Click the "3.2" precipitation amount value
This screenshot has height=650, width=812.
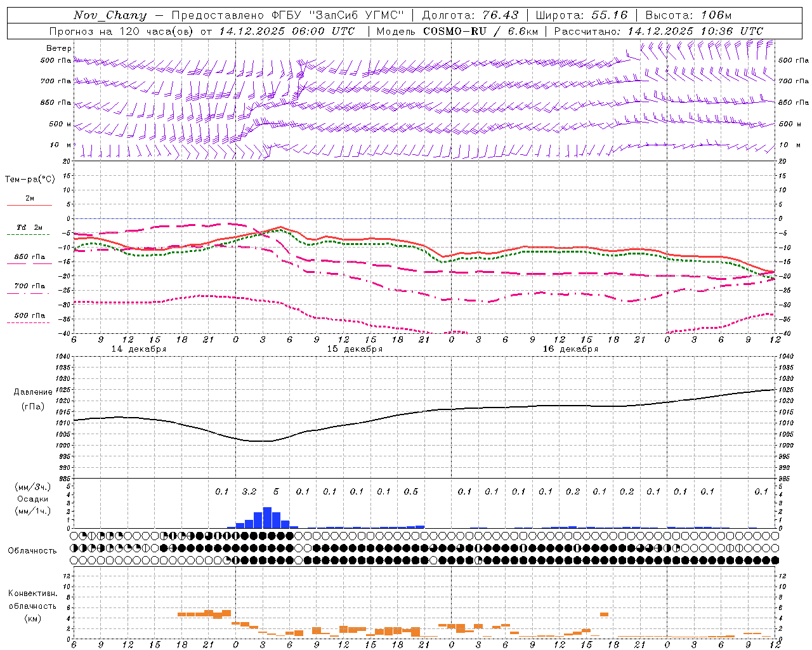249,492
